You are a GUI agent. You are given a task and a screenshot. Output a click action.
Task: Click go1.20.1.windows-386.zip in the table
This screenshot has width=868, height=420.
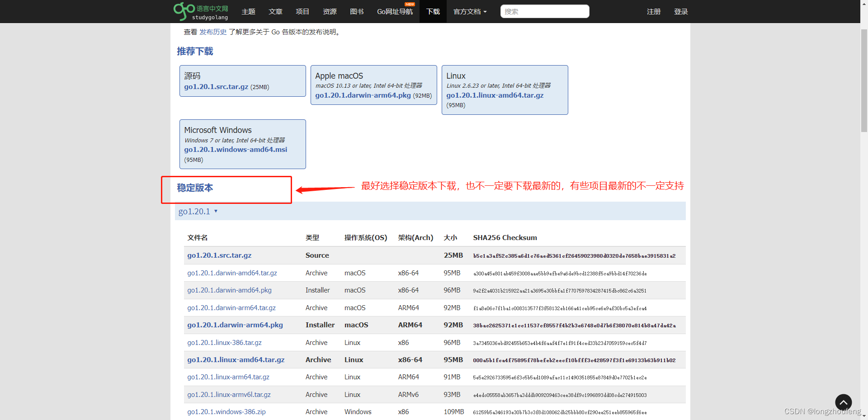[x=226, y=411]
